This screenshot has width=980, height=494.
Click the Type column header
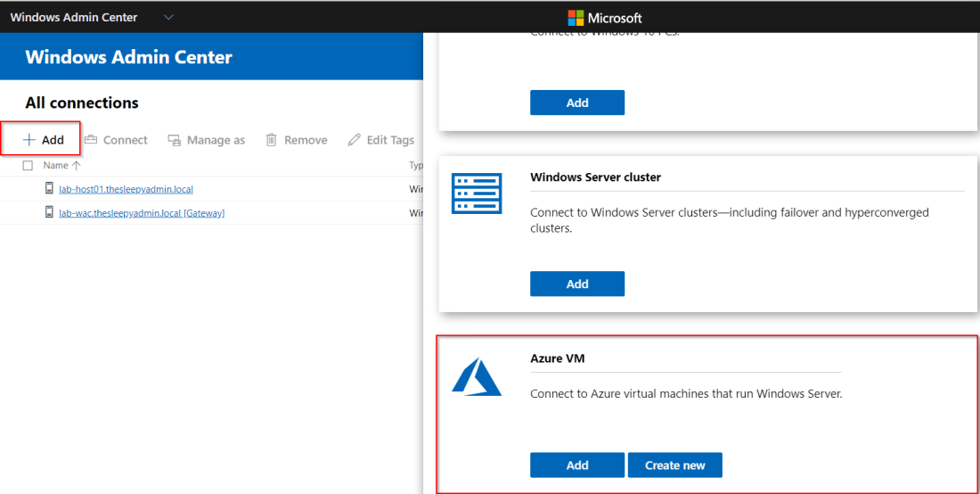point(415,166)
